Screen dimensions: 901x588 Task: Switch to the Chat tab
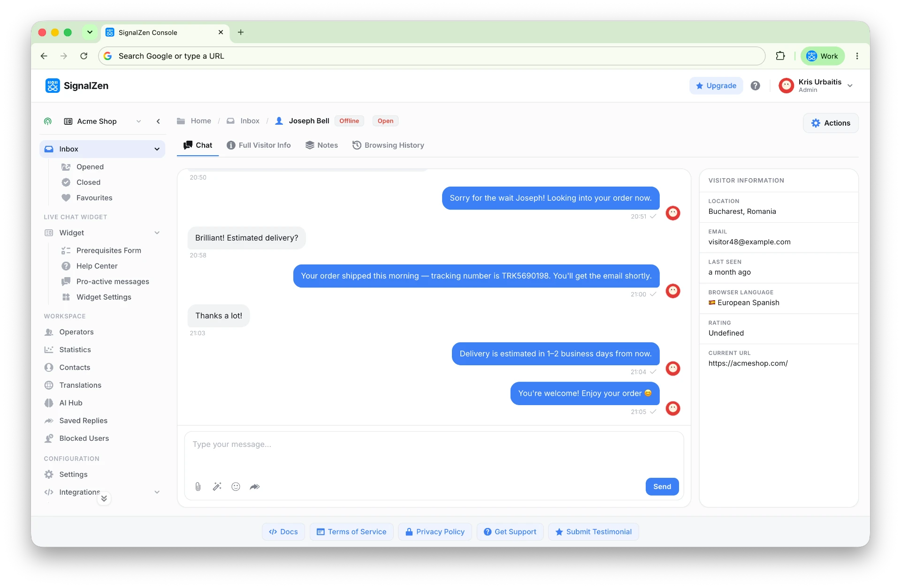click(x=198, y=145)
